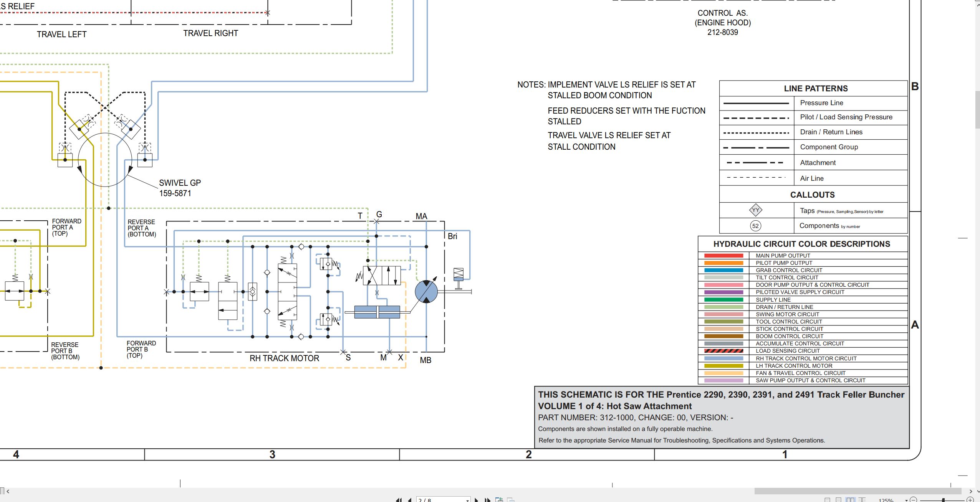Click the 'FORWARD PORT A (TOP)' label
980x502 pixels.
coord(66,227)
